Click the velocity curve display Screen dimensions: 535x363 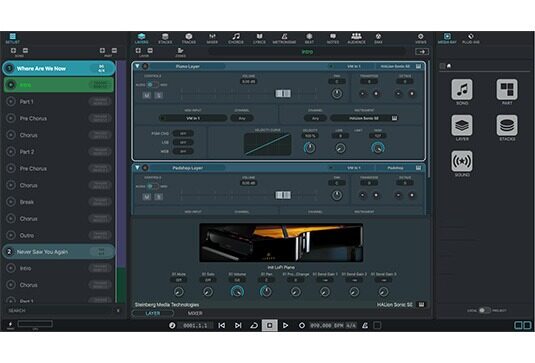point(268,144)
